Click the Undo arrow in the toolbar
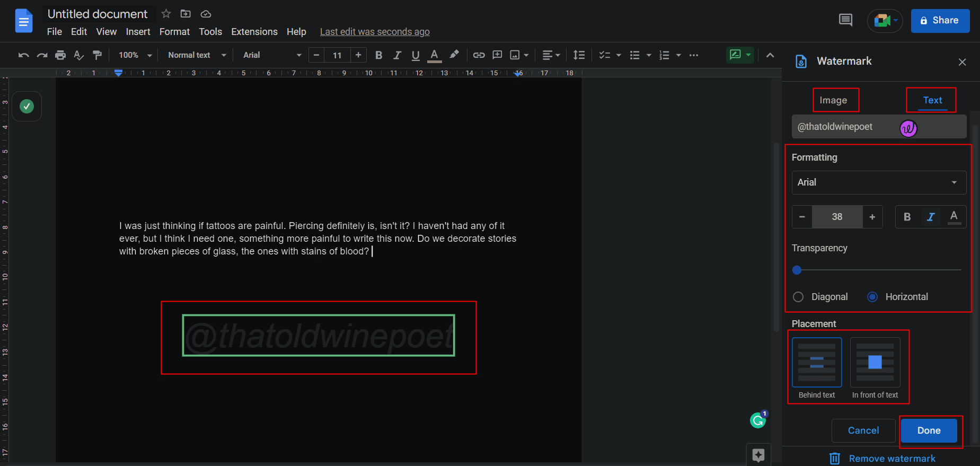Image resolution: width=980 pixels, height=466 pixels. [x=23, y=55]
